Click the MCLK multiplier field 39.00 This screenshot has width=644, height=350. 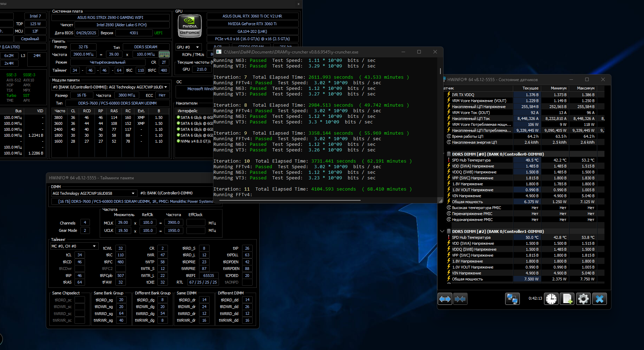pos(123,222)
